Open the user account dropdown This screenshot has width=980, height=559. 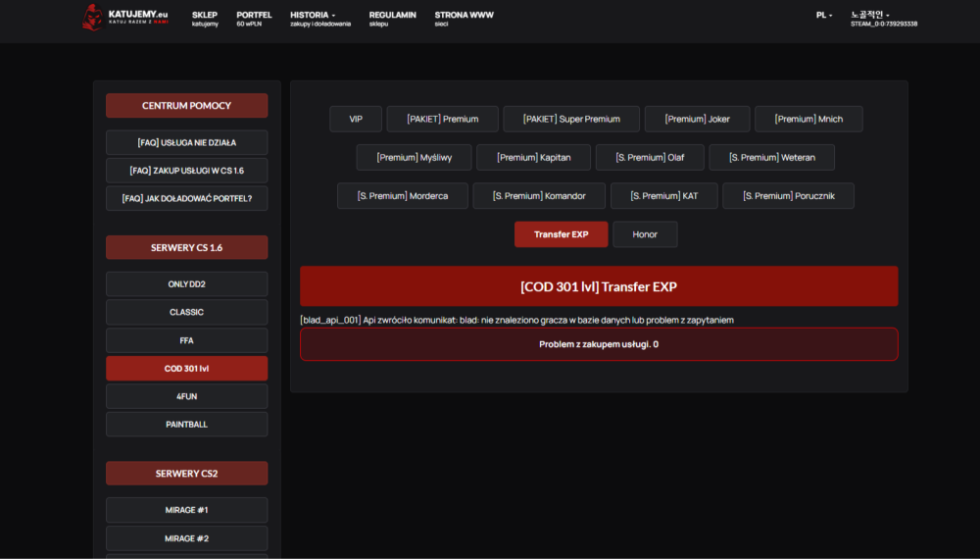coord(884,19)
